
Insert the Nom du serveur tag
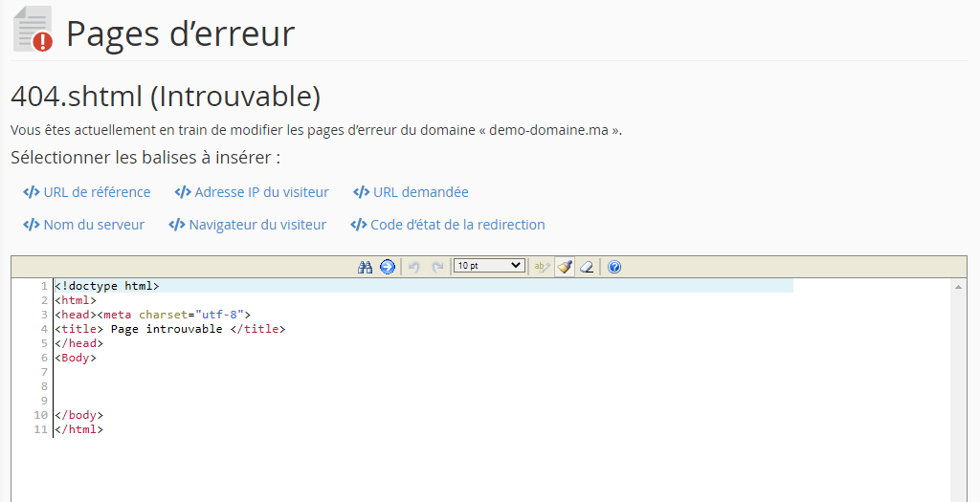84,225
